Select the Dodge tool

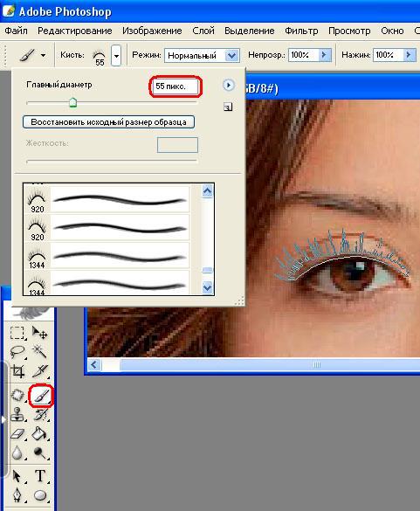40,453
